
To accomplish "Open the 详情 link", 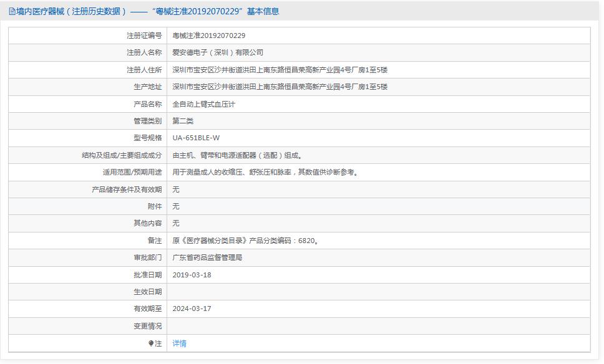I will coord(180,343).
